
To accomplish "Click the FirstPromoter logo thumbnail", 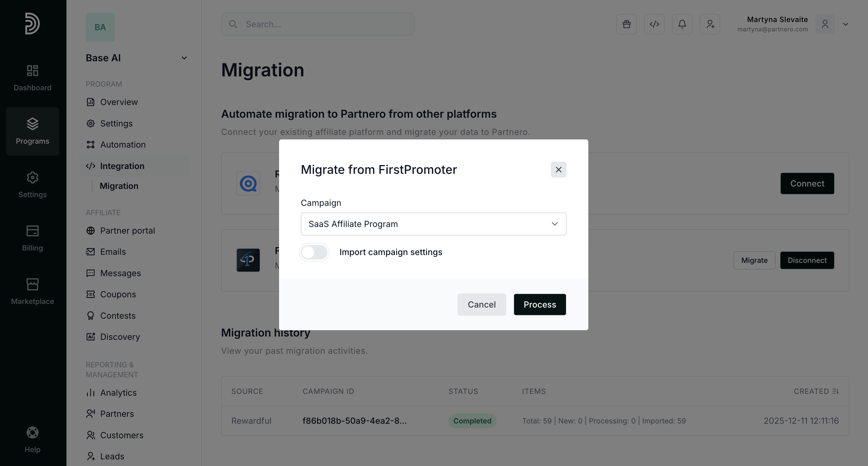I will [x=248, y=260].
